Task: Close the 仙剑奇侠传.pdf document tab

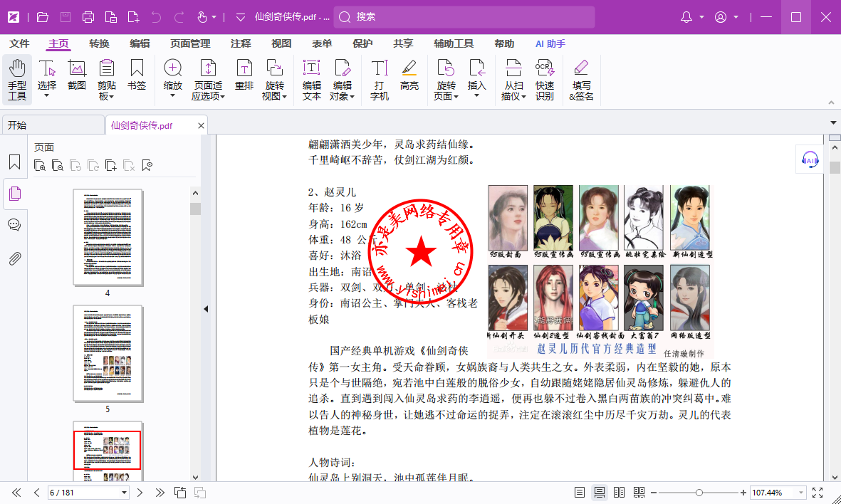Action: (x=201, y=125)
